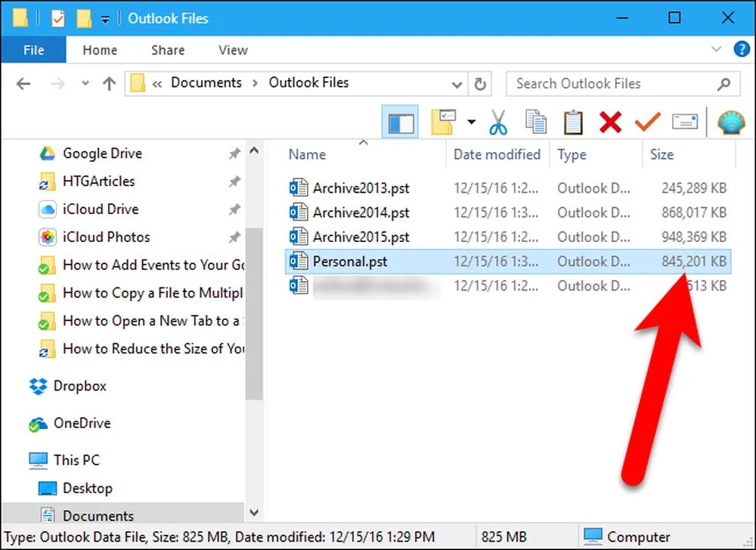Open the Help question mark icon
The image size is (756, 550).
[x=742, y=49]
